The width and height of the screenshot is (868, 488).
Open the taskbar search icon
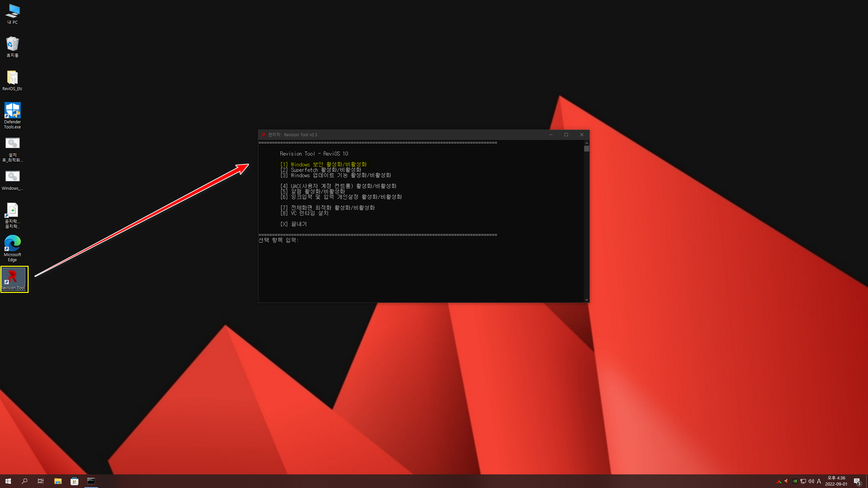pos(24,481)
